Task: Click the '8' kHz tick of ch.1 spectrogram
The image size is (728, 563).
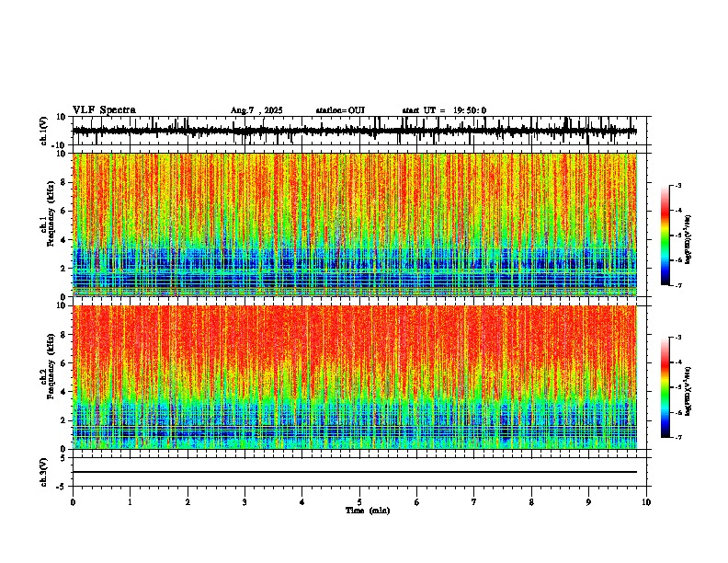Action: point(63,182)
